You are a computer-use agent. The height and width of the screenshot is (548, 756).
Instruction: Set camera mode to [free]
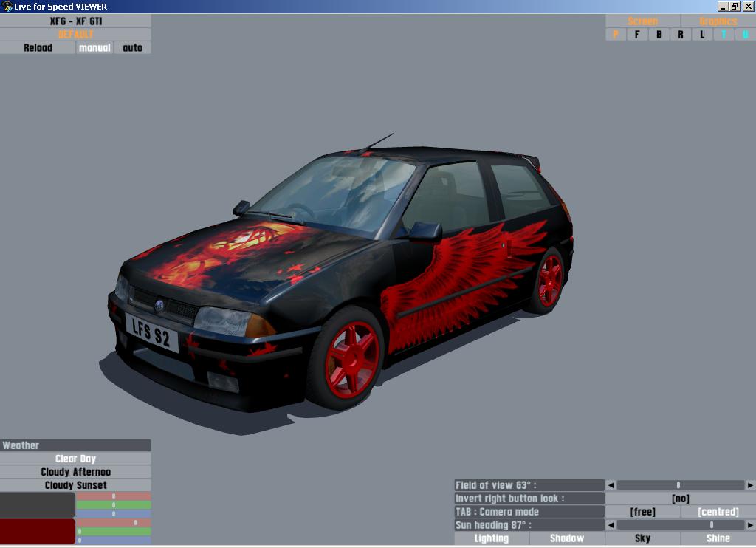643,512
